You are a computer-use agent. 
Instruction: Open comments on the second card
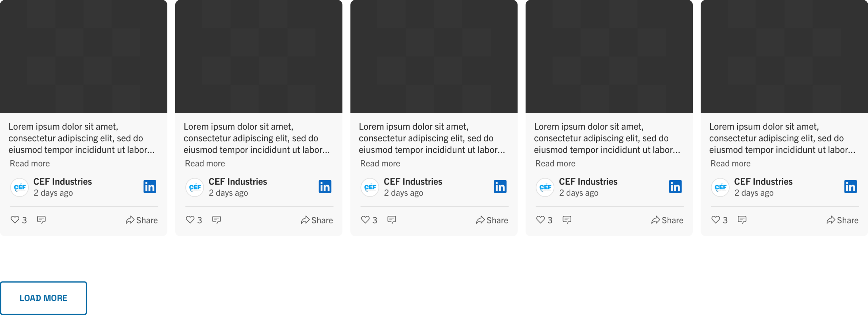pos(216,220)
